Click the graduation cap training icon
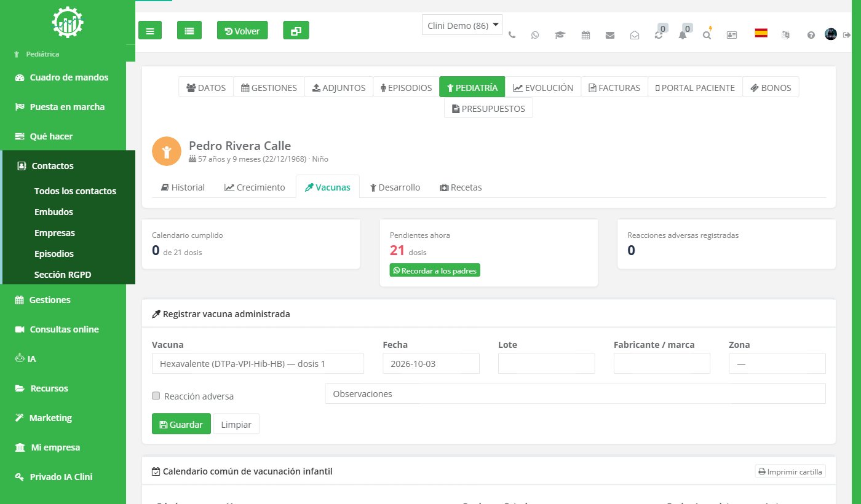 (x=560, y=35)
